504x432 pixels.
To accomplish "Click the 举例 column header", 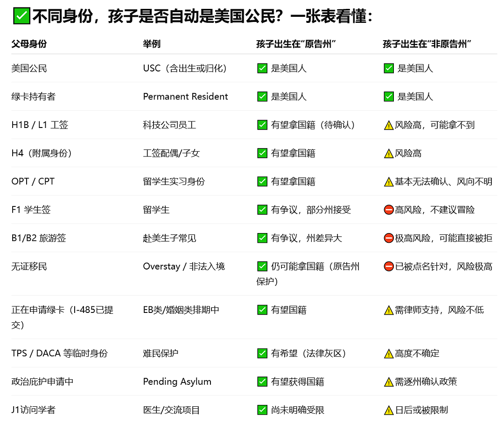I will pos(152,44).
